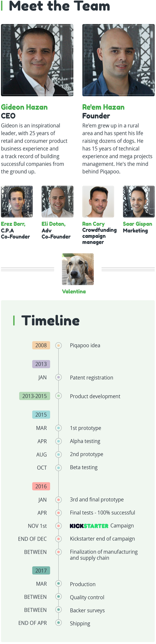Click the 2015 year badge
This screenshot has height=644, width=156.
tap(41, 415)
